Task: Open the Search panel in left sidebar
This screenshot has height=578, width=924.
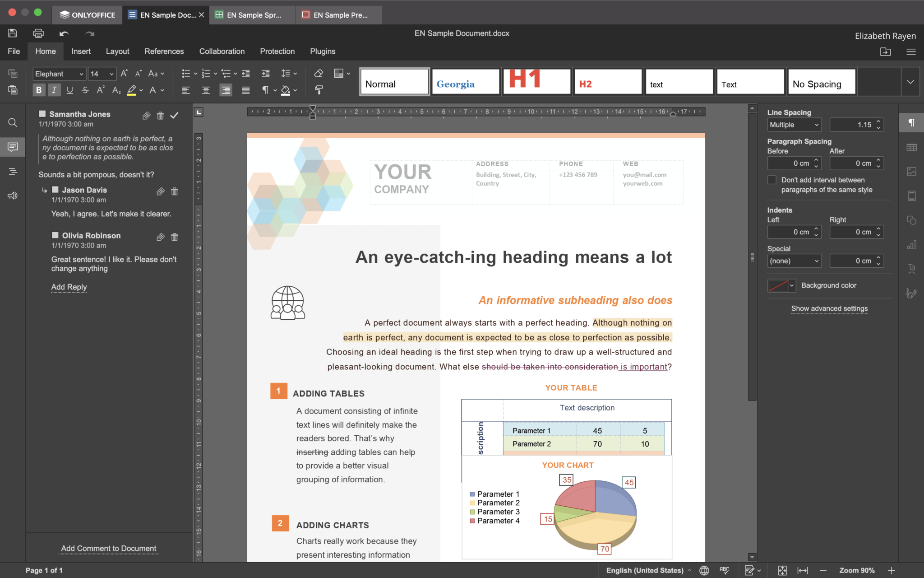Action: click(x=12, y=122)
